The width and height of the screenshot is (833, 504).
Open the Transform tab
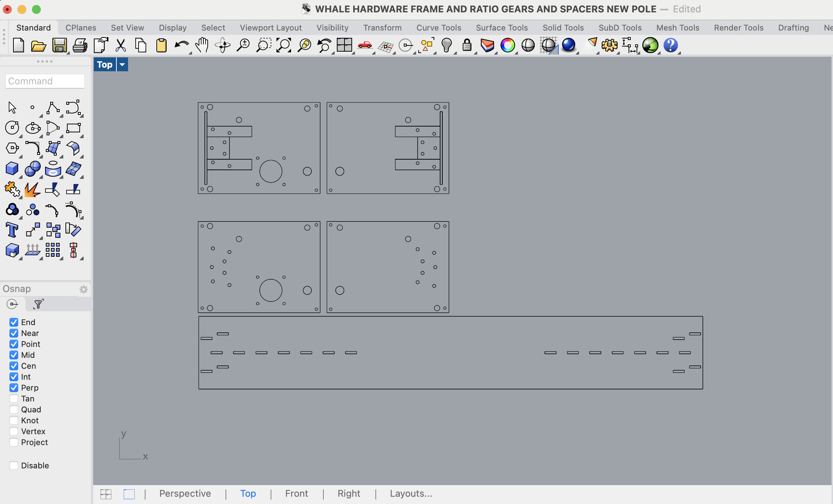click(x=382, y=28)
